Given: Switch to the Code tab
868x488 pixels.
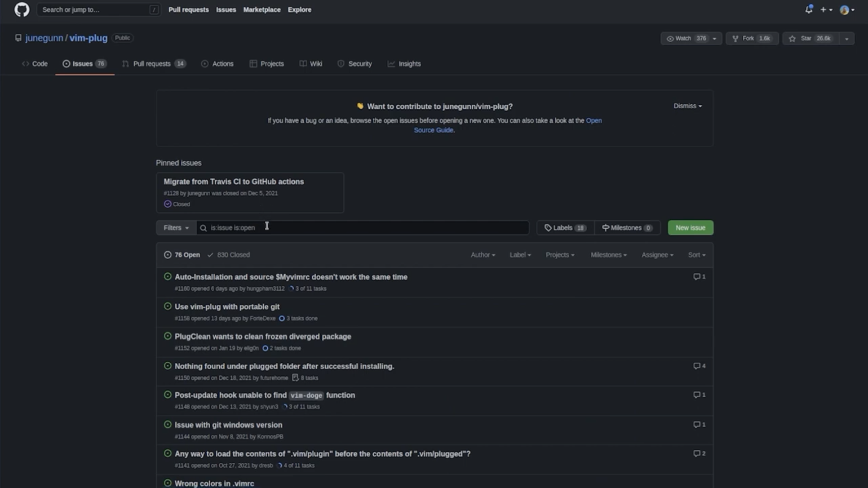Looking at the screenshot, I should tap(34, 64).
